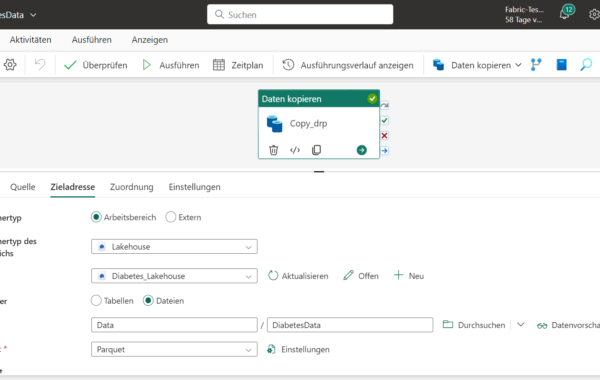Click the green validation checkmark on the activity header
This screenshot has height=380, width=600.
point(372,99)
